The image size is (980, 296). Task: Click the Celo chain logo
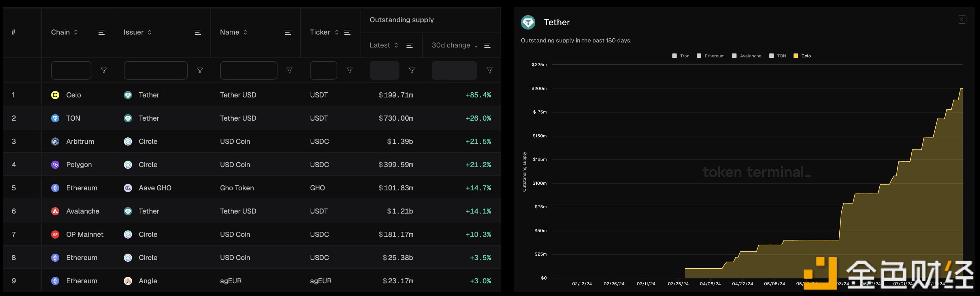[x=55, y=95]
